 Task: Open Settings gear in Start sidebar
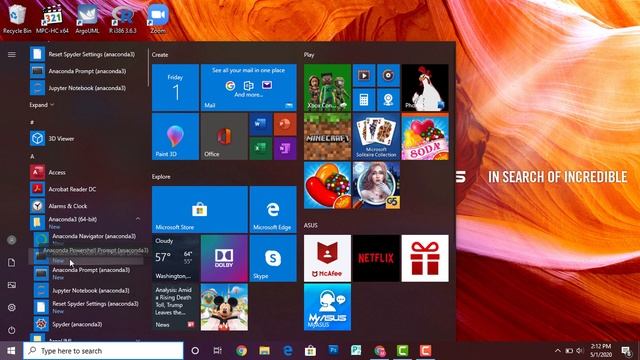pyautogui.click(x=11, y=307)
